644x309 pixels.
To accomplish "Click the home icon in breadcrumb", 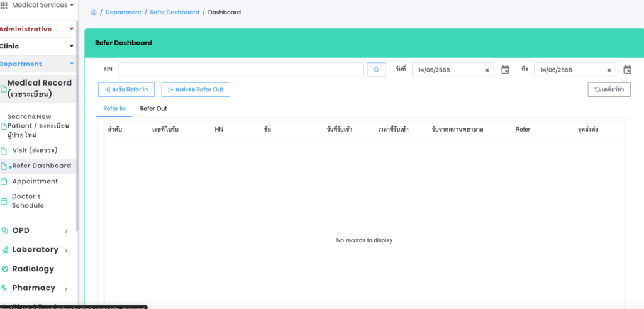I will point(94,13).
